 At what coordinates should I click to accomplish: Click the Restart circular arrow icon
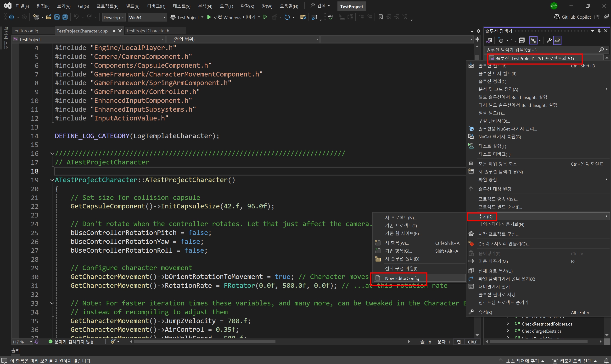(287, 17)
